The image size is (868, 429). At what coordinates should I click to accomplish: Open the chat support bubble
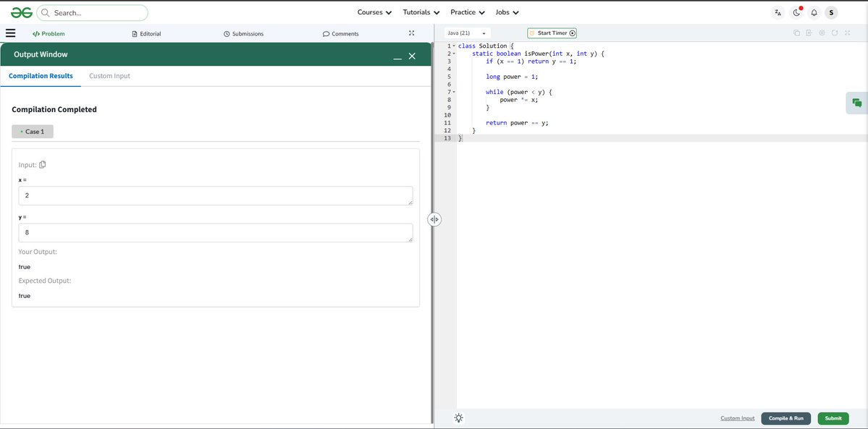point(857,103)
